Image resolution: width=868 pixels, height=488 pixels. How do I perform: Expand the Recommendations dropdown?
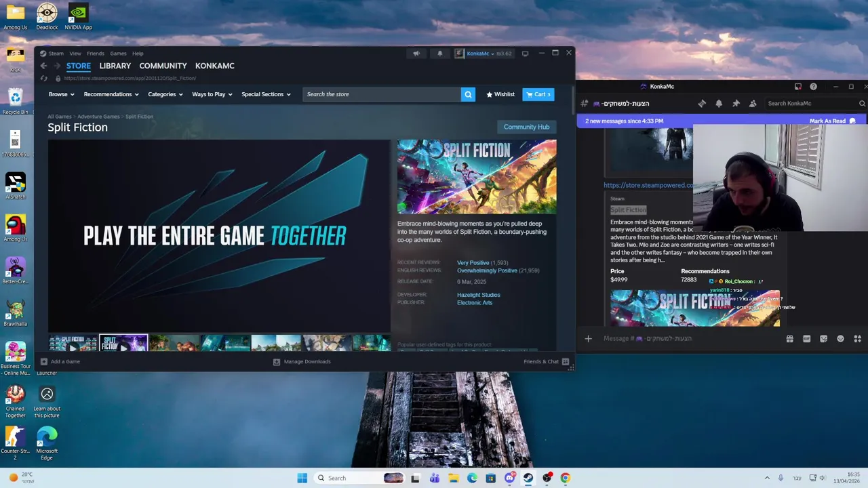[111, 94]
